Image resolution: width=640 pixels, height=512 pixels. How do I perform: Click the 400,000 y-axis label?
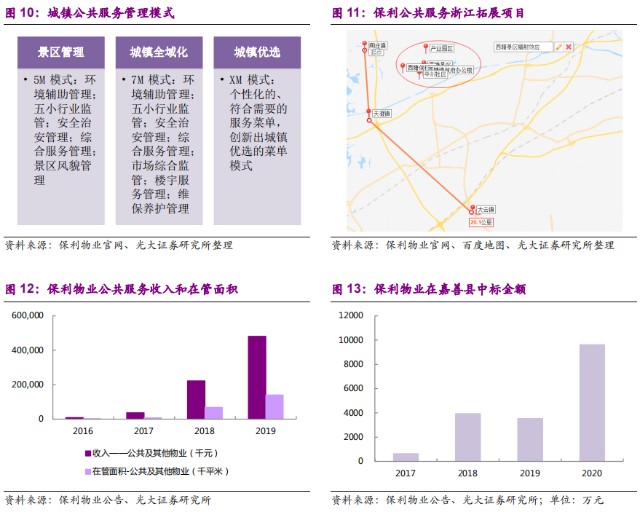point(27,350)
